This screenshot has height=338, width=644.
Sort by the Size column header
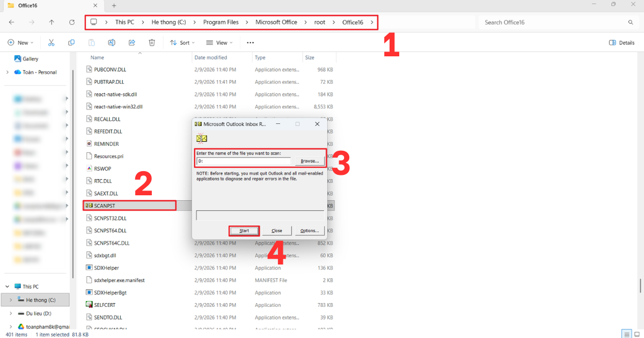click(310, 57)
